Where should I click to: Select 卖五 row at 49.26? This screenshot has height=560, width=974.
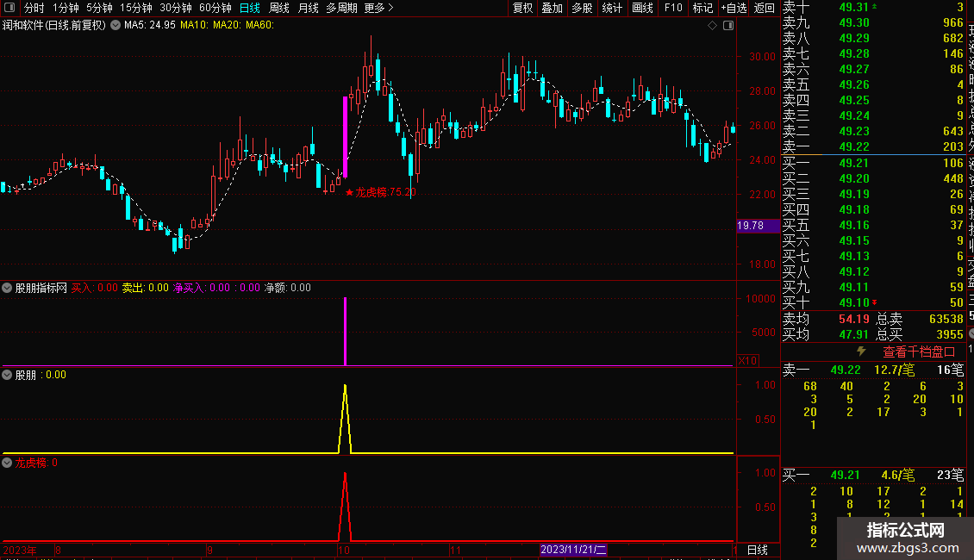pos(873,84)
